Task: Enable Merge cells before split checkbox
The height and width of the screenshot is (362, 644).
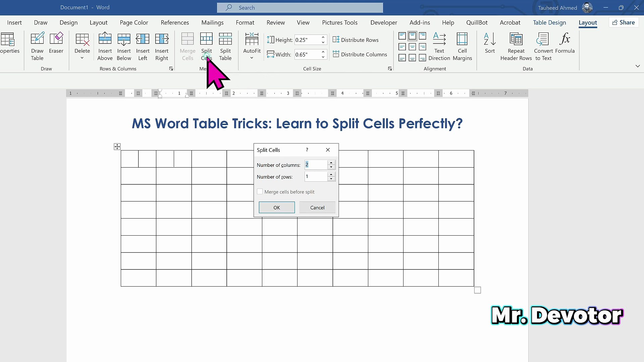Action: (x=260, y=192)
